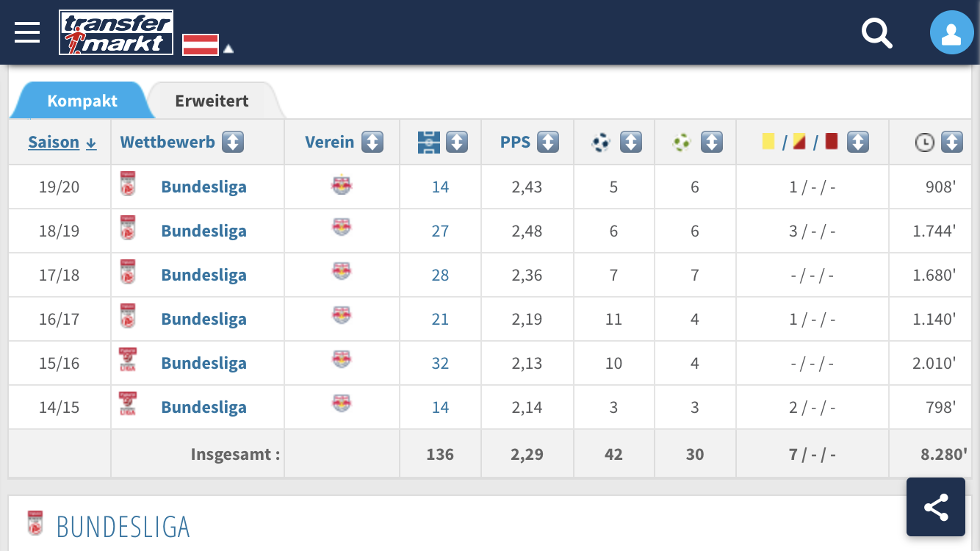Viewport: 980px width, 551px height.
Task: Click the Transfermarkt logo
Action: pyautogui.click(x=116, y=32)
